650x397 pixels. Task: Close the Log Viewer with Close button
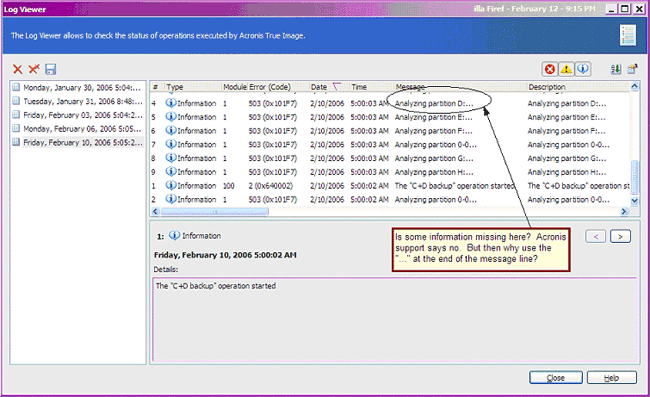coord(555,378)
